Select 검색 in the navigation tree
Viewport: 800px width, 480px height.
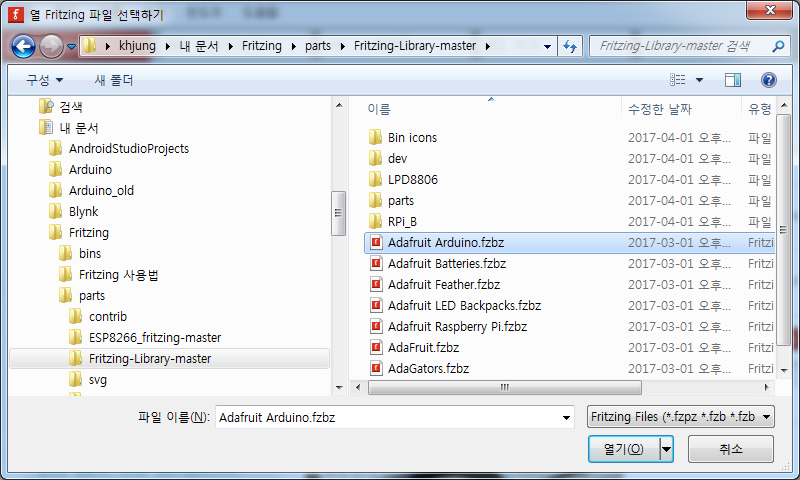(x=71, y=107)
